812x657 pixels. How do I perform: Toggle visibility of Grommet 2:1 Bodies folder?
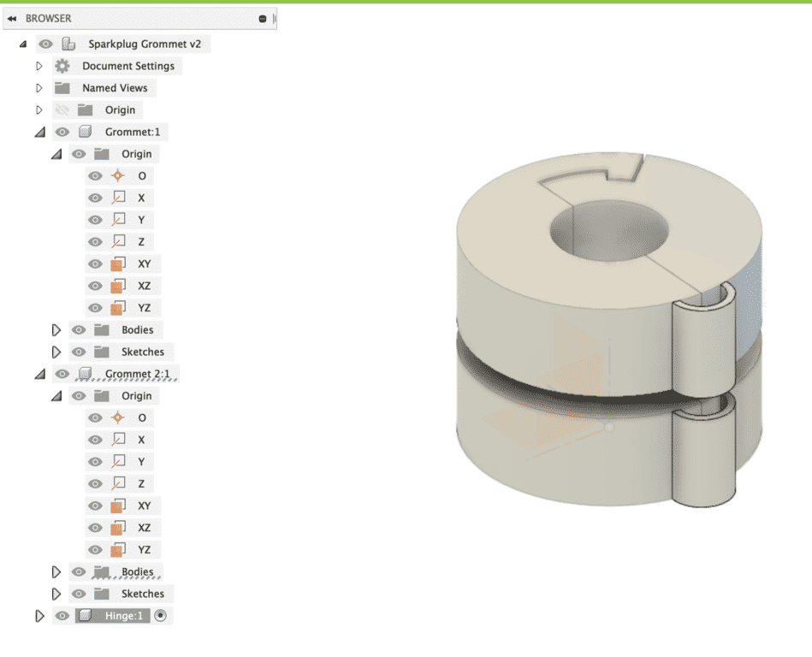(x=79, y=571)
